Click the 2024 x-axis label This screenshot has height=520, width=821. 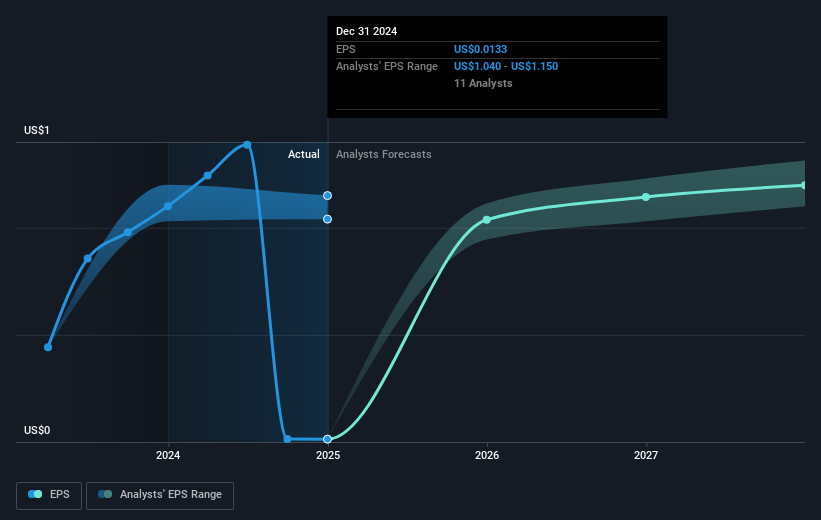168,455
